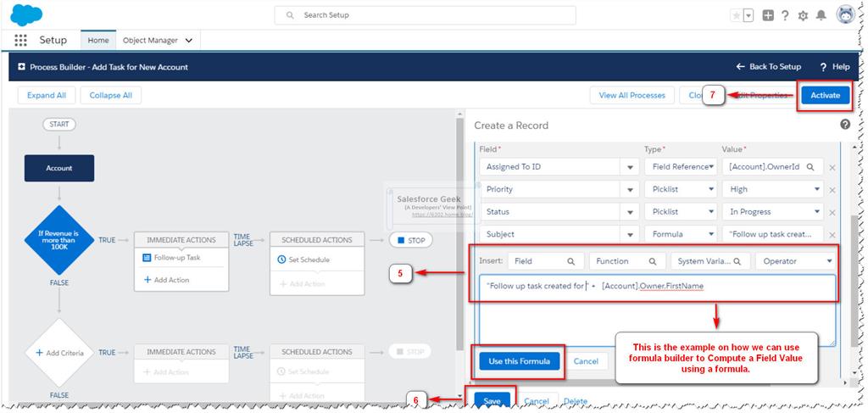868x413 pixels.
Task: Click the STOP node in first row
Action: pos(411,240)
